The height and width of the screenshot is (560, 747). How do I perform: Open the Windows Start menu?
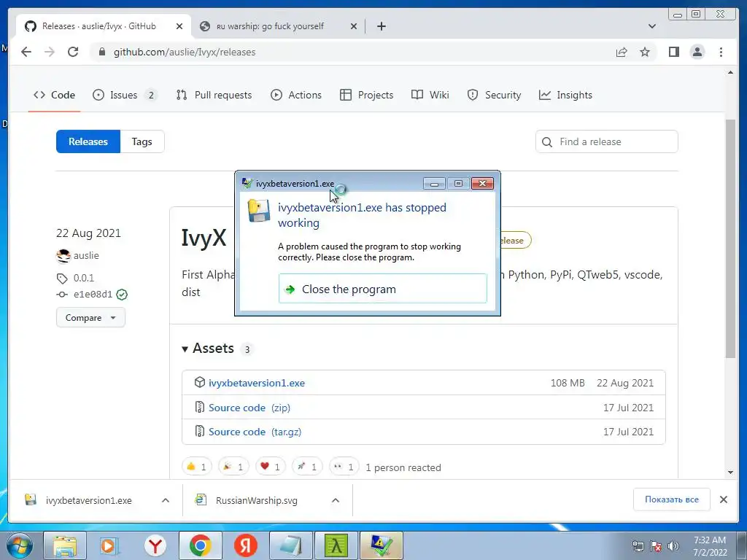(20, 545)
